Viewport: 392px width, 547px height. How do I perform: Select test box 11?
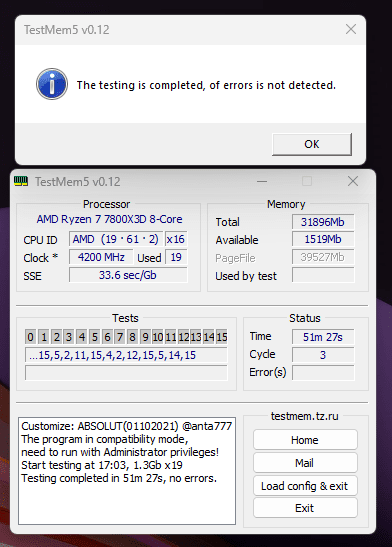click(171, 337)
